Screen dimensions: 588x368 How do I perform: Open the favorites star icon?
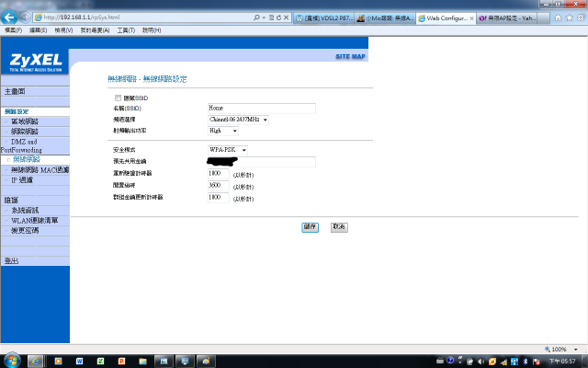570,17
